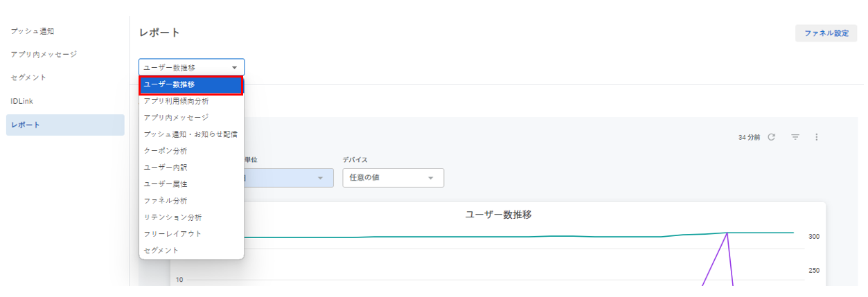Open アプリ内メッセージ in the sidebar
This screenshot has height=297, width=868.
[x=44, y=54]
